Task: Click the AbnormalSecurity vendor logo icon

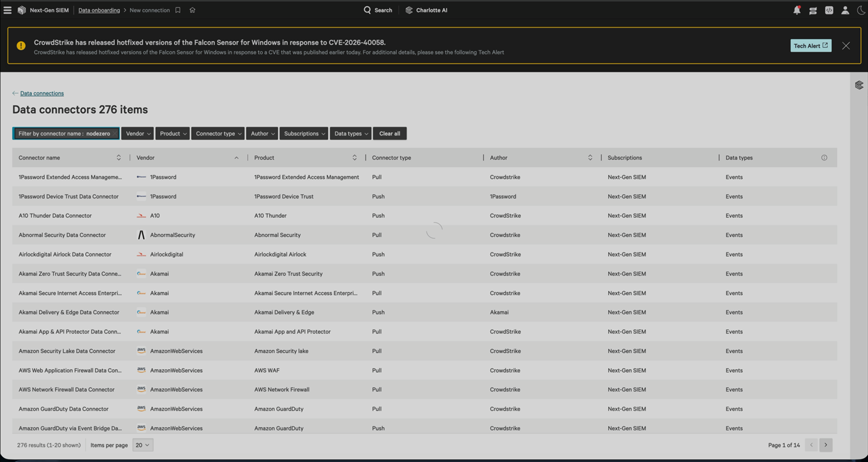Action: tap(141, 235)
